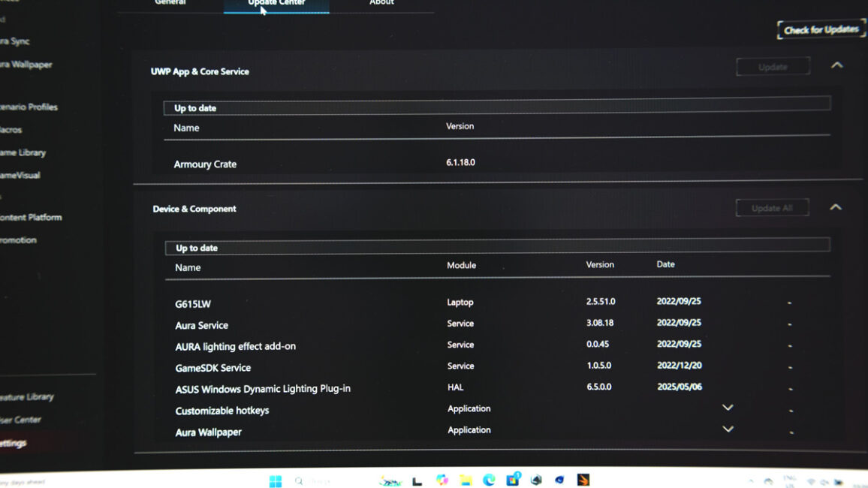Click the Up to date bar under UWP App
The width and height of the screenshot is (868, 488).
(496, 106)
